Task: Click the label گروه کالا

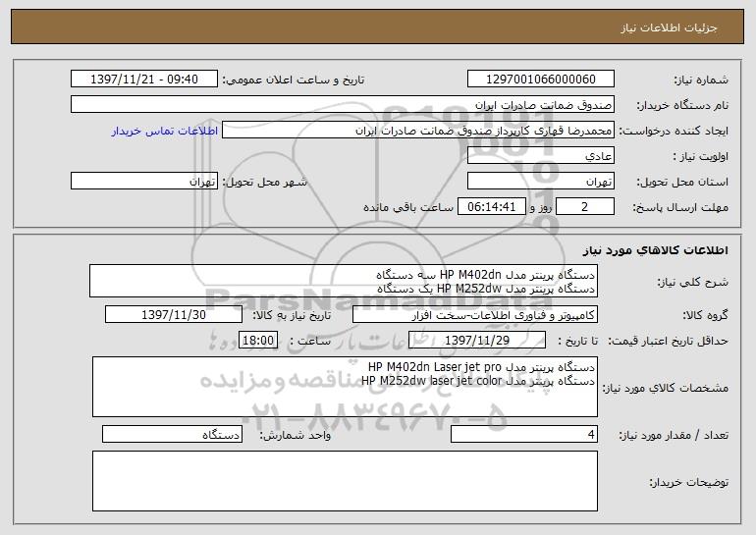Action: [705, 315]
